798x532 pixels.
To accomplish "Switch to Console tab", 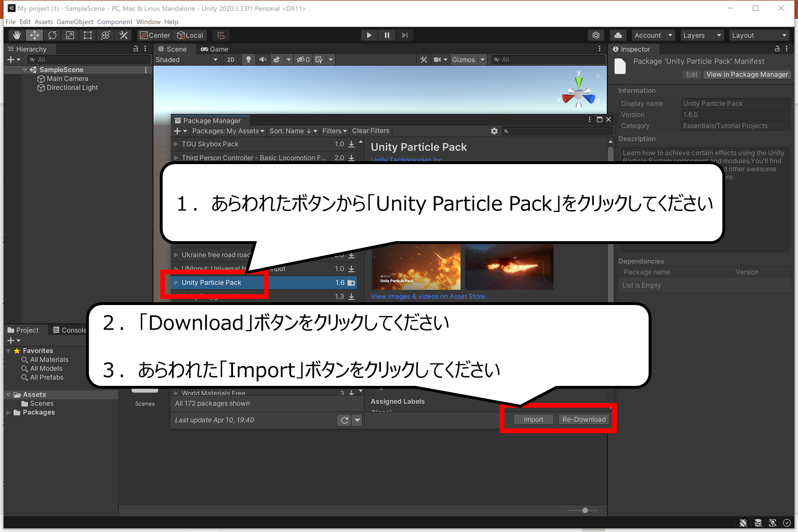I will coord(70,330).
